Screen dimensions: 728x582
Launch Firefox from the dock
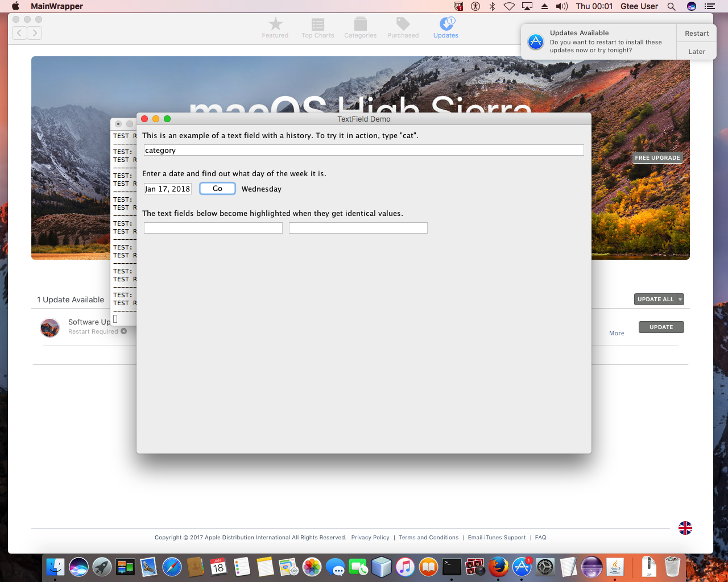pos(498,567)
